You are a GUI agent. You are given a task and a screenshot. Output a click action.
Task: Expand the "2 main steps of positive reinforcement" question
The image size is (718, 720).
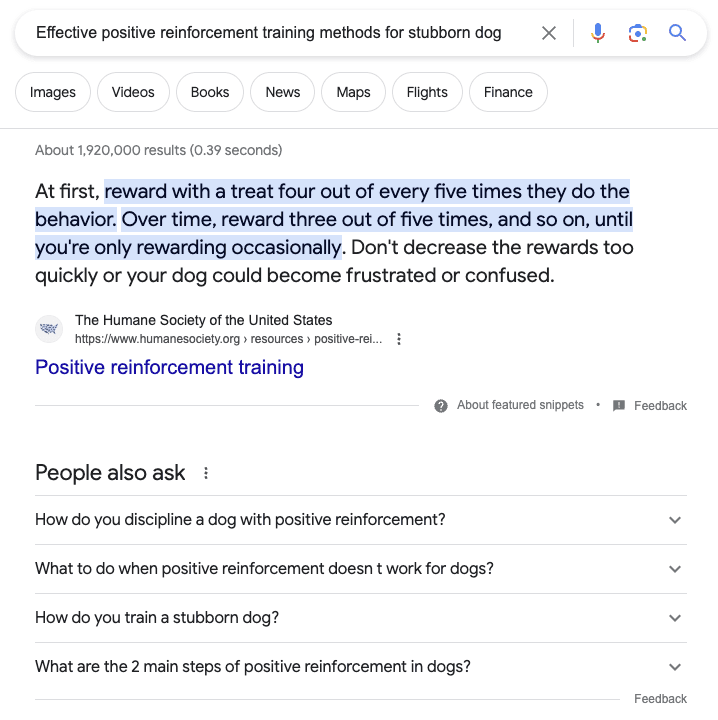(x=675, y=667)
